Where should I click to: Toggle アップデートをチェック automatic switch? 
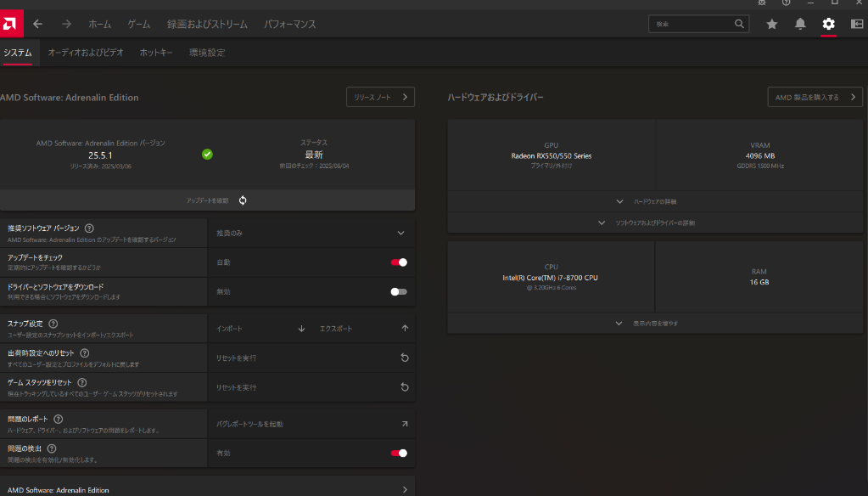point(399,262)
